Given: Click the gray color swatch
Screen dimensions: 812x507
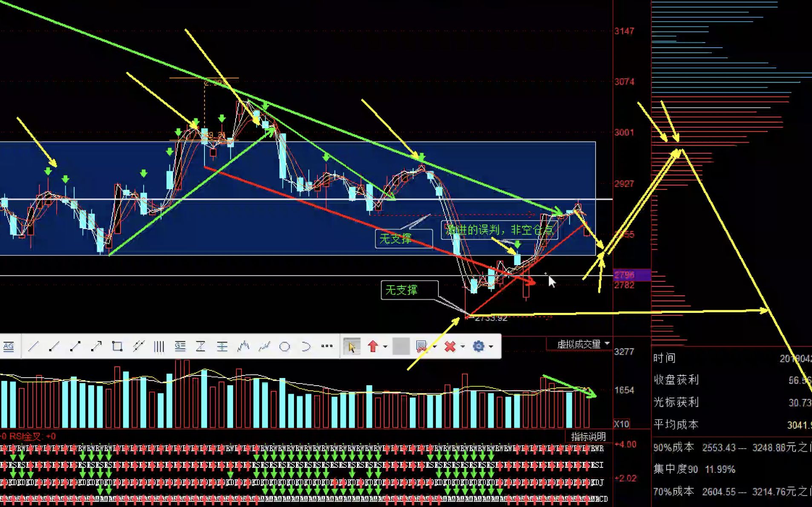Looking at the screenshot, I should [401, 347].
